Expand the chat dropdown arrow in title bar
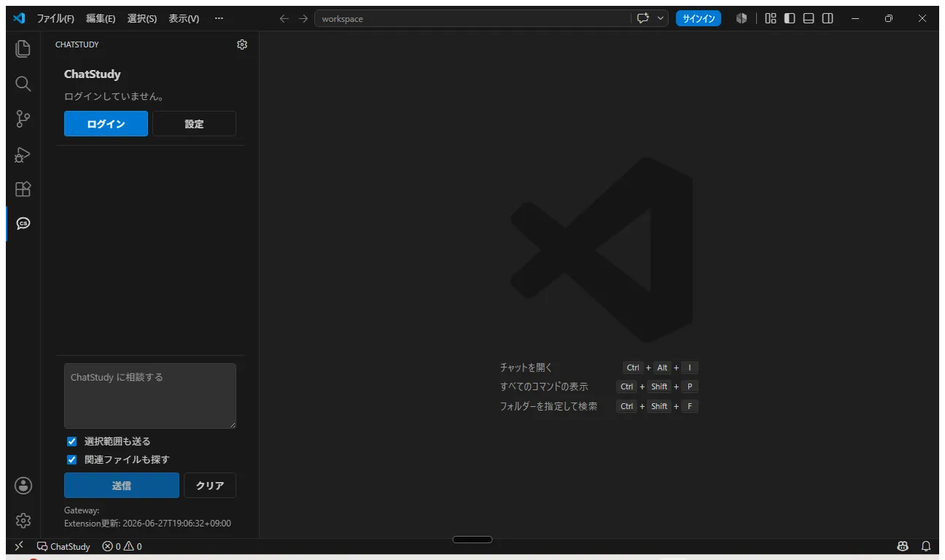945x560 pixels. tap(661, 19)
